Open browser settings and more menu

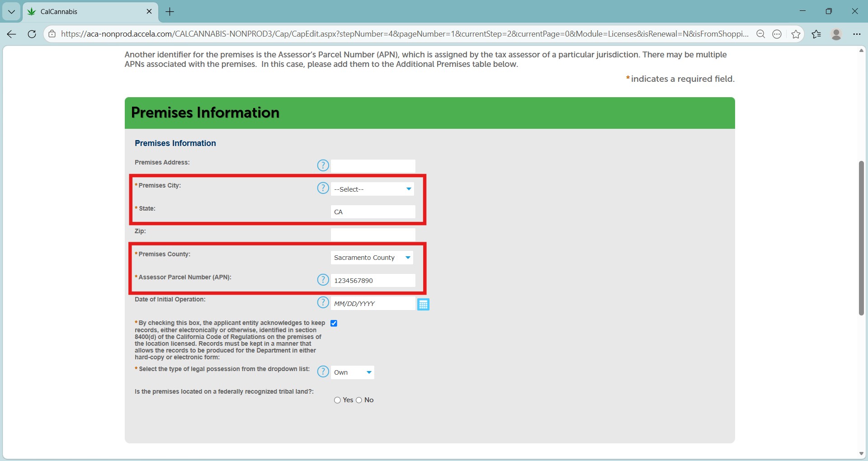click(x=857, y=34)
